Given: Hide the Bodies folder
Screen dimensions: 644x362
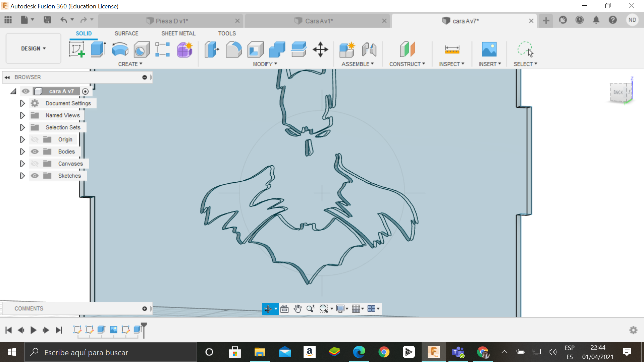Looking at the screenshot, I should pos(35,152).
